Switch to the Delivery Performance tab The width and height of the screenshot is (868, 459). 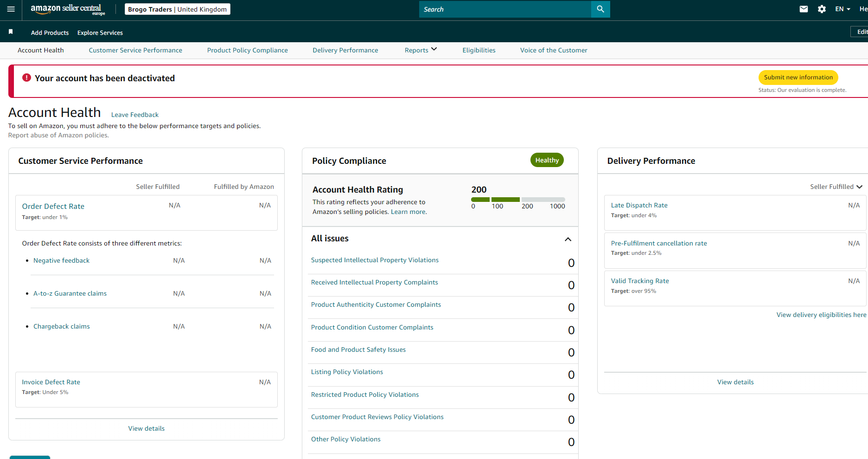[345, 50]
